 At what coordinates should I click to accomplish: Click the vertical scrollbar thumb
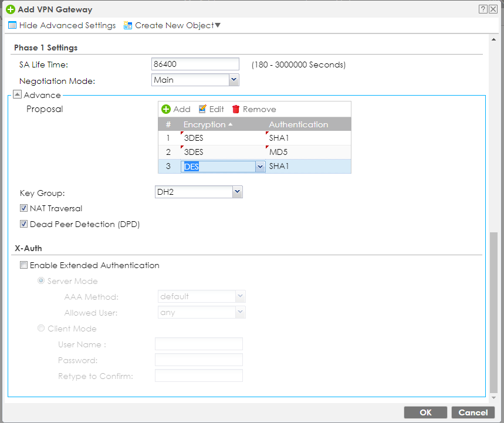pyautogui.click(x=493, y=311)
